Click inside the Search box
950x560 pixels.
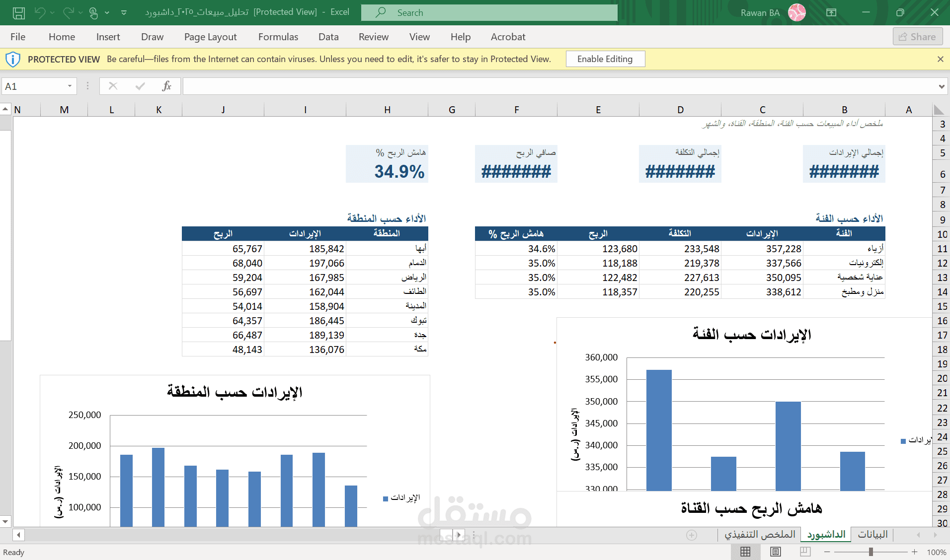pos(489,13)
